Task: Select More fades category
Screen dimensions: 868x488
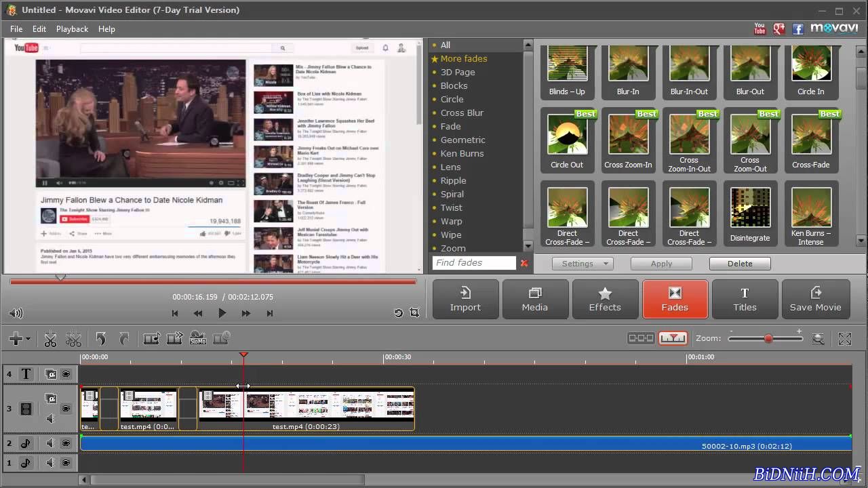Action: pos(464,58)
